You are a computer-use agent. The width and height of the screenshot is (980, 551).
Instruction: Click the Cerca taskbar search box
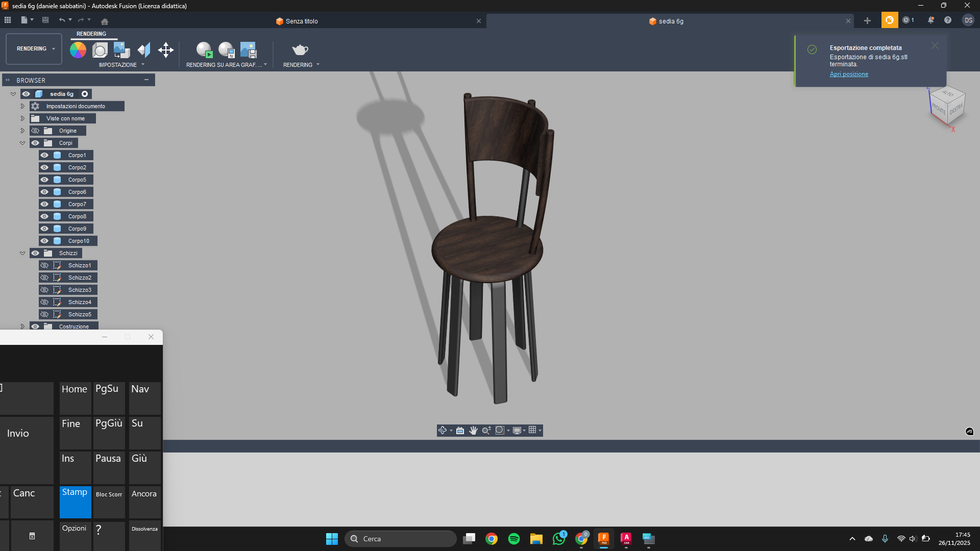pyautogui.click(x=401, y=539)
